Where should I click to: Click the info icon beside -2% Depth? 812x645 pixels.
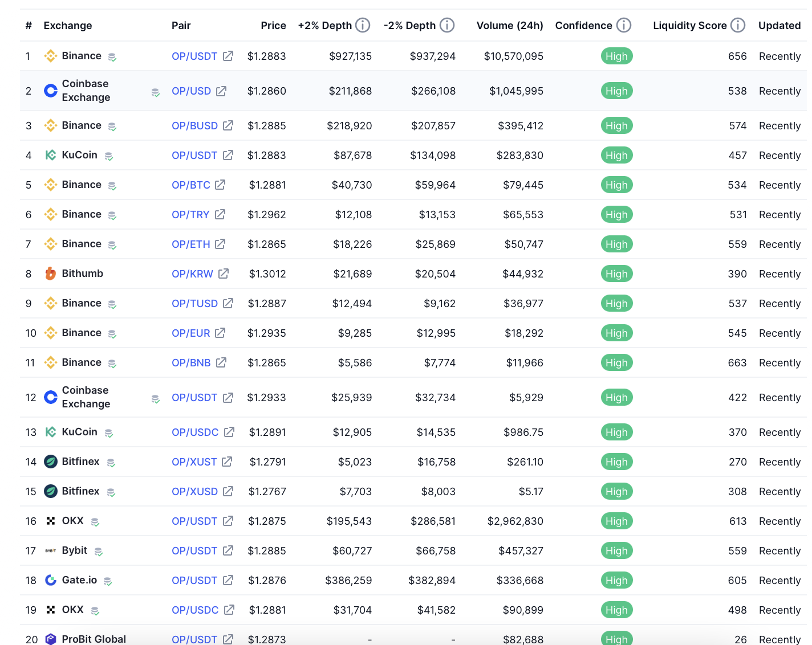point(447,25)
